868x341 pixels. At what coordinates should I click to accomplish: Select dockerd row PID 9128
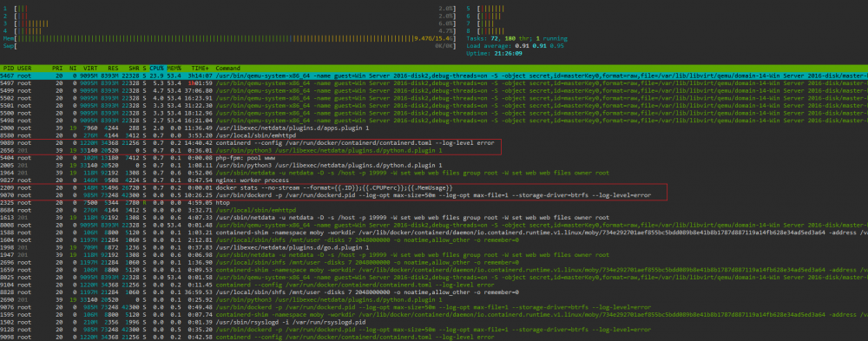pyautogui.click(x=434, y=330)
